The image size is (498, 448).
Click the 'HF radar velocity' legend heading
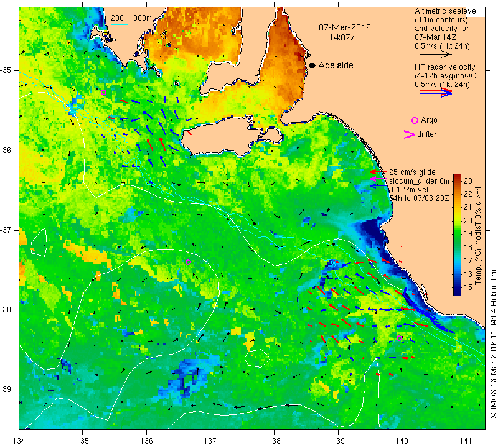(x=444, y=67)
